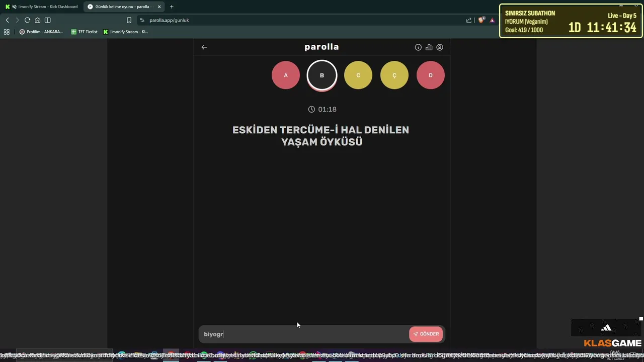Open the parolla user profile icon
The image size is (644, 362).
pyautogui.click(x=440, y=47)
